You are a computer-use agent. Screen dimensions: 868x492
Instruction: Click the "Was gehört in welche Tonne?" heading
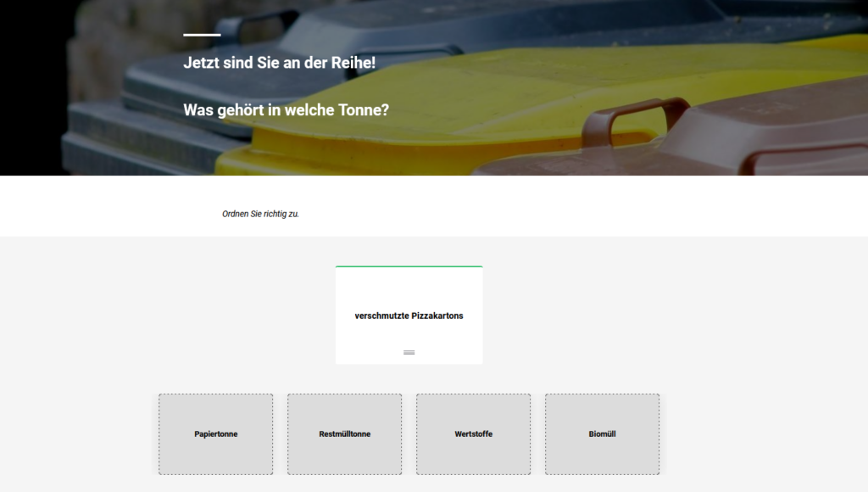coord(286,109)
